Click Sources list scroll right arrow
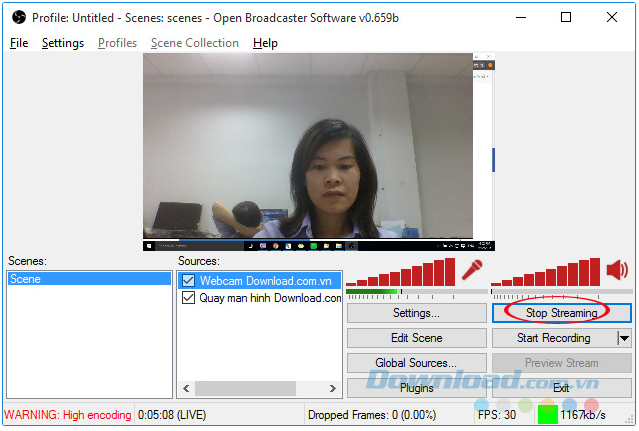The image size is (639, 431). pyautogui.click(x=333, y=389)
